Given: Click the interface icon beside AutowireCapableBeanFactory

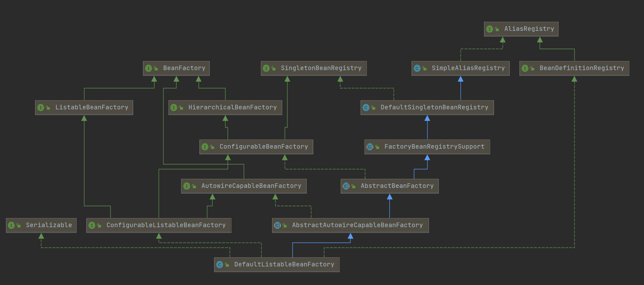Looking at the screenshot, I should pos(187,186).
